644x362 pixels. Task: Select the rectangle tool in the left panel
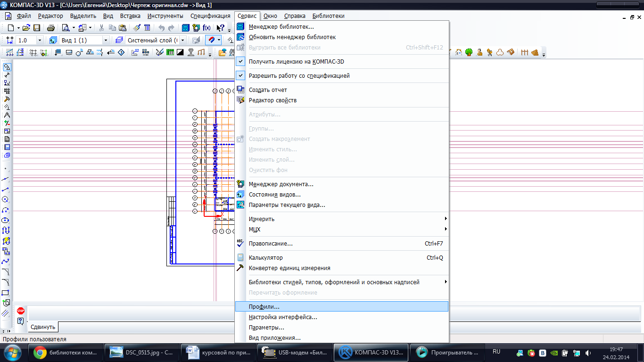[x=6, y=292]
